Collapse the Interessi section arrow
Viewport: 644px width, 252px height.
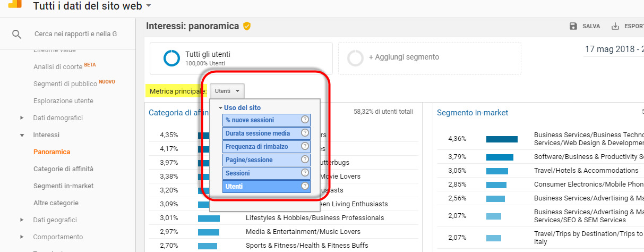point(22,135)
